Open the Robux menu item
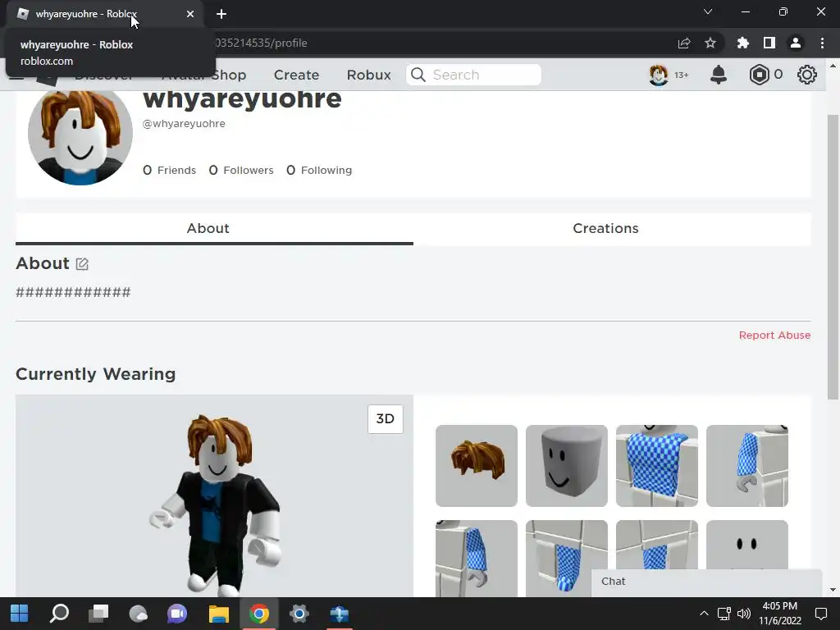Screen dimensions: 840x630 click(x=368, y=75)
